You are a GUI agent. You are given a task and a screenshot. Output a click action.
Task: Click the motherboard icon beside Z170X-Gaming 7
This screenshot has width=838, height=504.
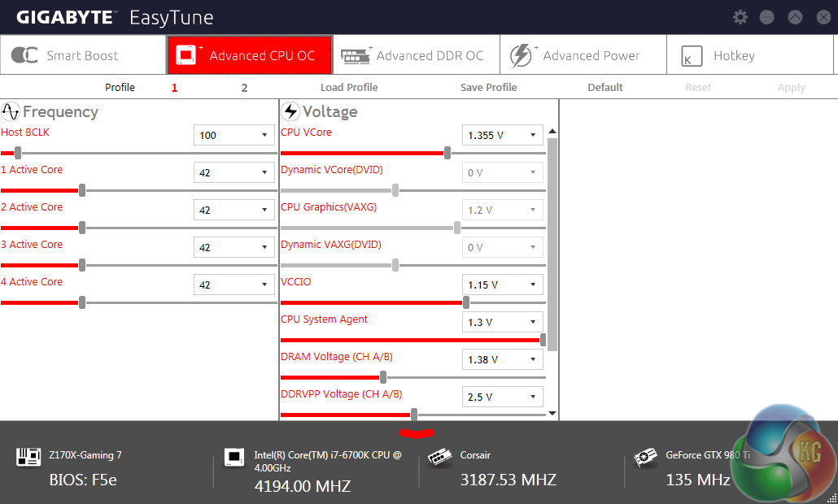(28, 457)
